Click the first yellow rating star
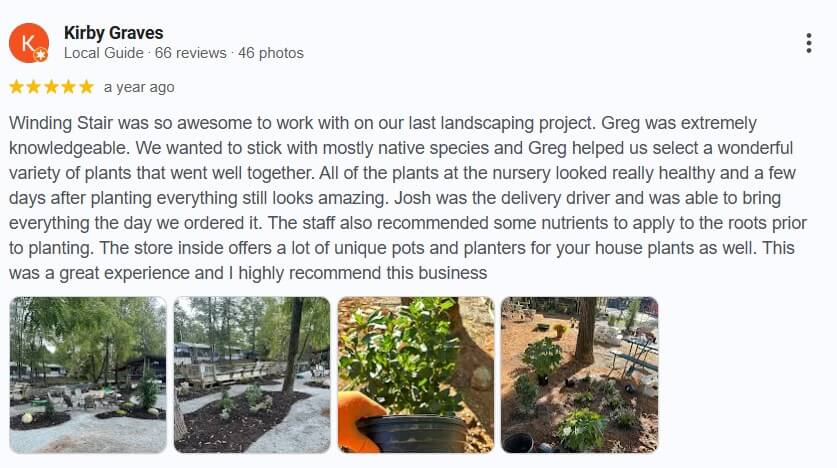Image resolution: width=837 pixels, height=468 pixels. pos(16,87)
